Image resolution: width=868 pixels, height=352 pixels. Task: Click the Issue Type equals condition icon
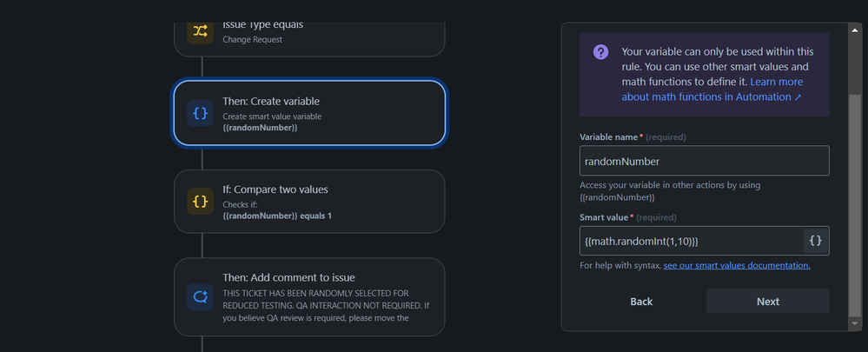click(201, 31)
